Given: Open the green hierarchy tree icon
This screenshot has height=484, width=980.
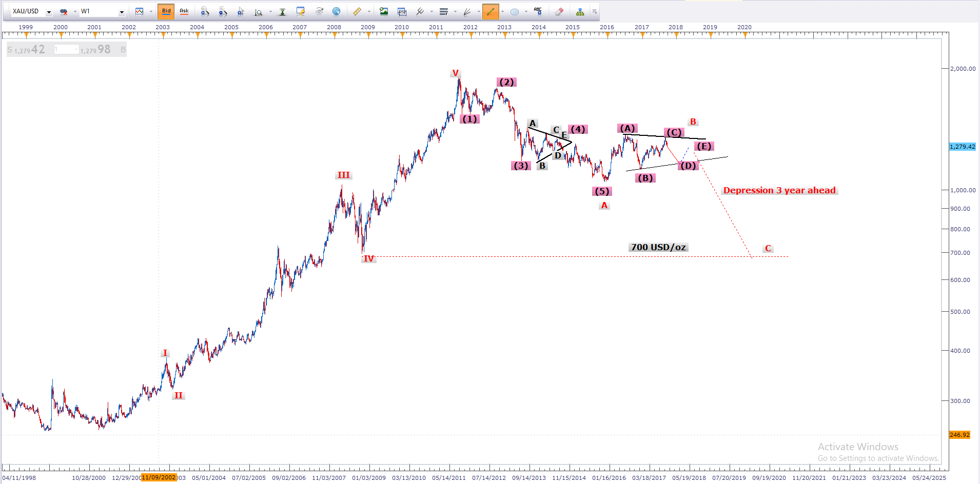Looking at the screenshot, I should [x=580, y=11].
